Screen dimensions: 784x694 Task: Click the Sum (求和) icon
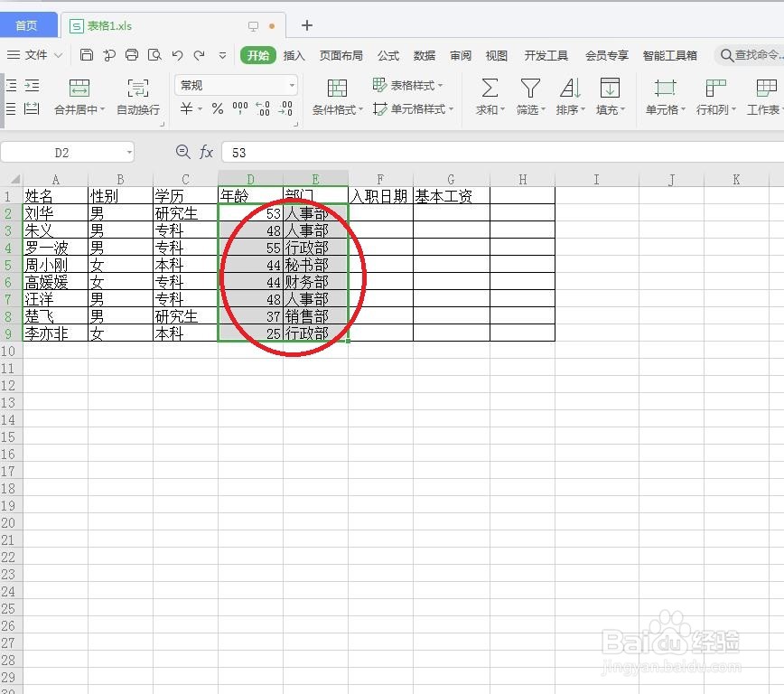click(x=490, y=88)
